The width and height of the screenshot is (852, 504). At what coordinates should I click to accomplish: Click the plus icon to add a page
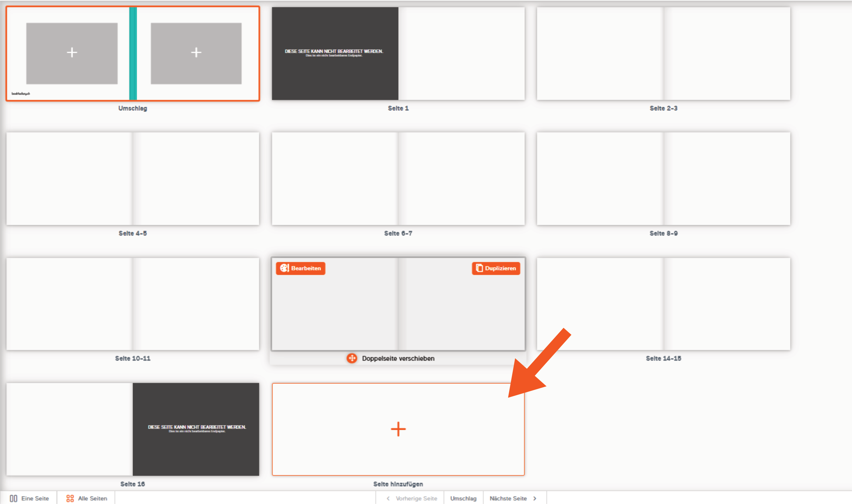click(x=398, y=429)
